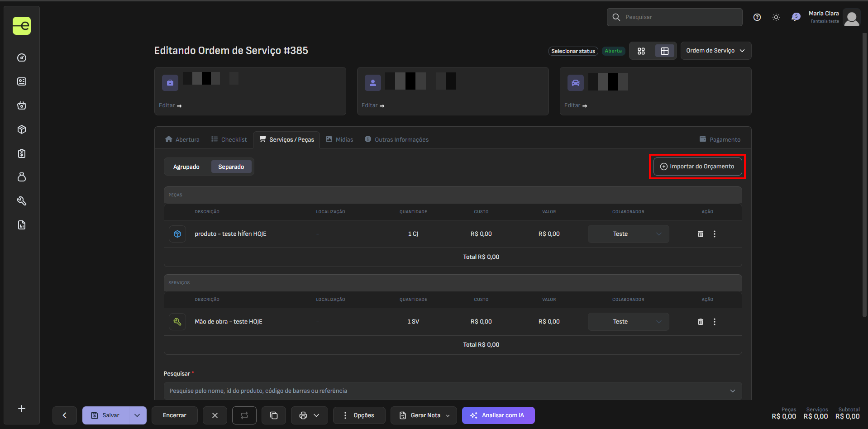Open the Ordem de Serviço dropdown
The image size is (868, 429).
click(716, 51)
